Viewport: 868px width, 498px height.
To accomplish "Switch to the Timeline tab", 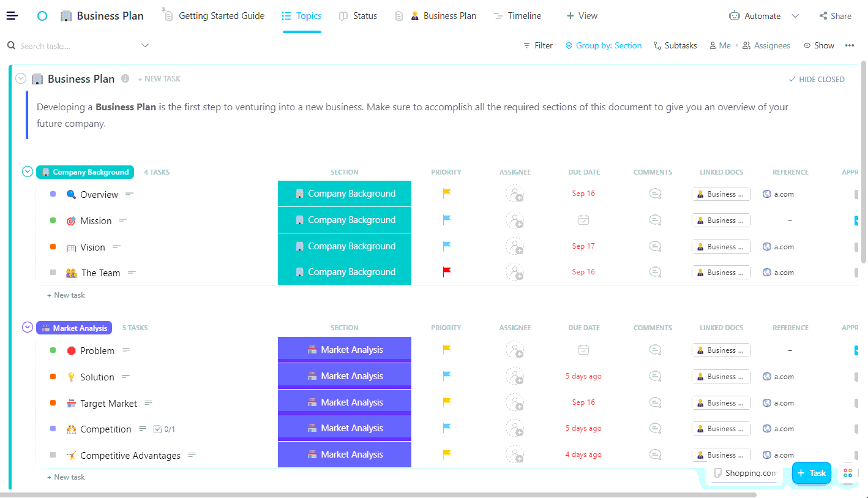I will click(517, 16).
